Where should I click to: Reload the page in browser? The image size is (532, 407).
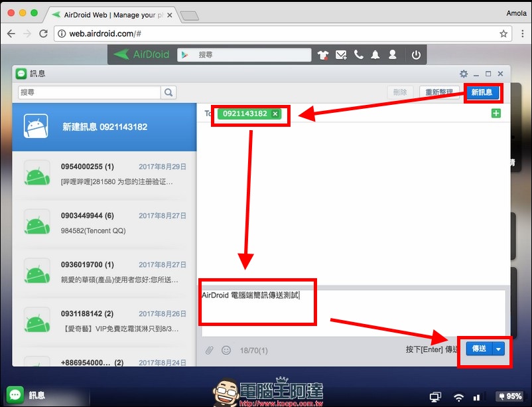click(x=43, y=34)
